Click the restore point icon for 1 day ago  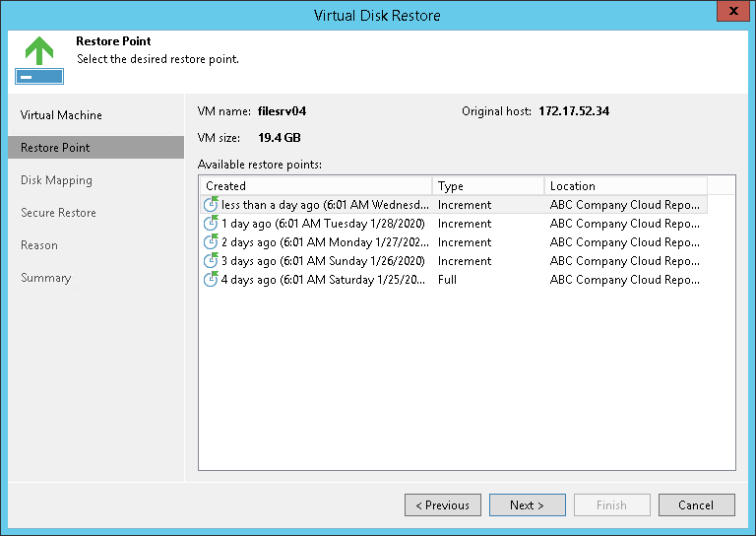[211, 224]
